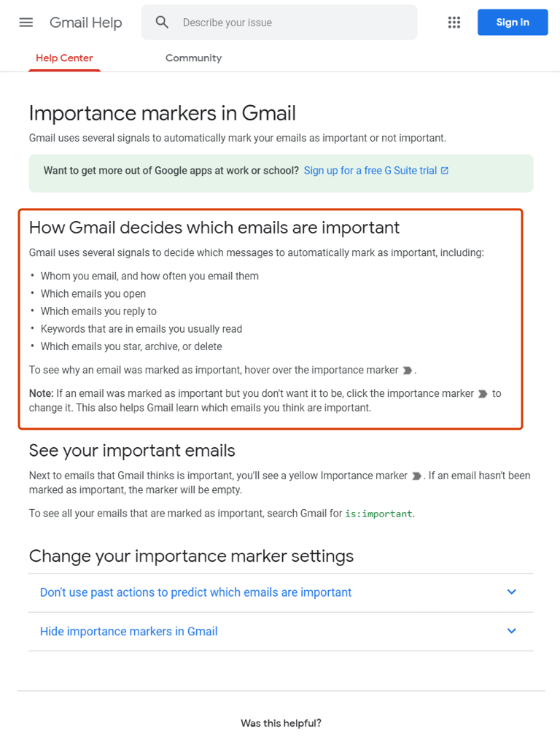Switch to the Community tab
The width and height of the screenshot is (560, 747).
click(x=193, y=58)
